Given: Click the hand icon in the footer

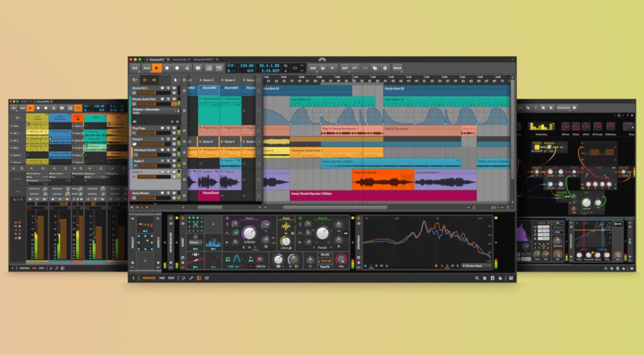Looking at the screenshot, I should point(500,278).
